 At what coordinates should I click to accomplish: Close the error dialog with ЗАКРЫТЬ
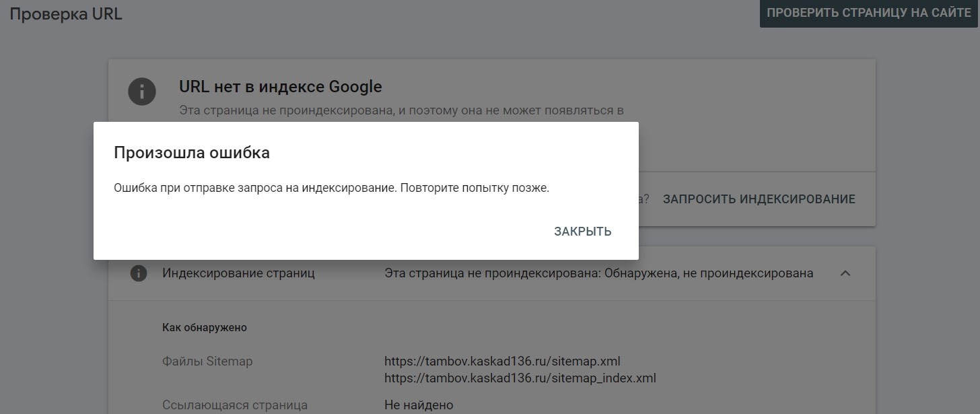click(582, 232)
